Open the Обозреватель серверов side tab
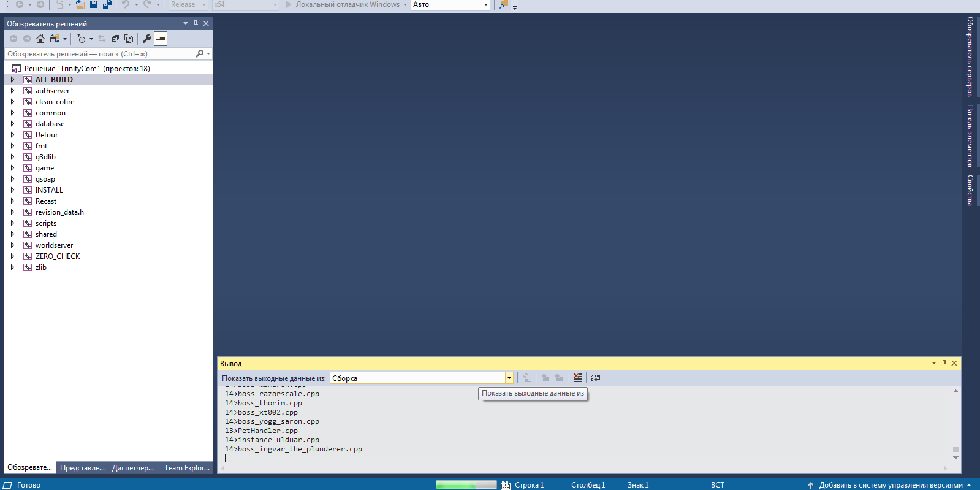This screenshot has width=980, height=490. point(970,56)
